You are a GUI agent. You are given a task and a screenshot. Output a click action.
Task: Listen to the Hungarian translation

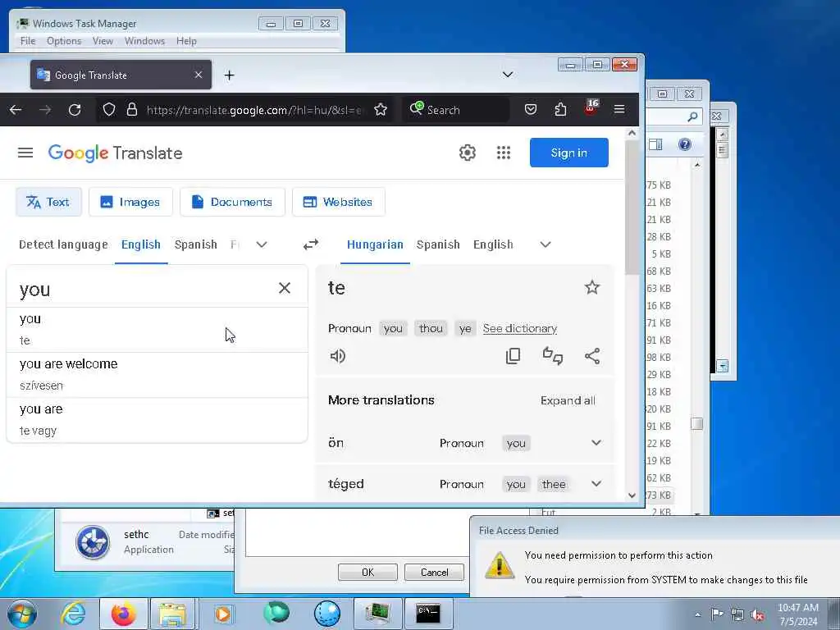click(x=338, y=356)
